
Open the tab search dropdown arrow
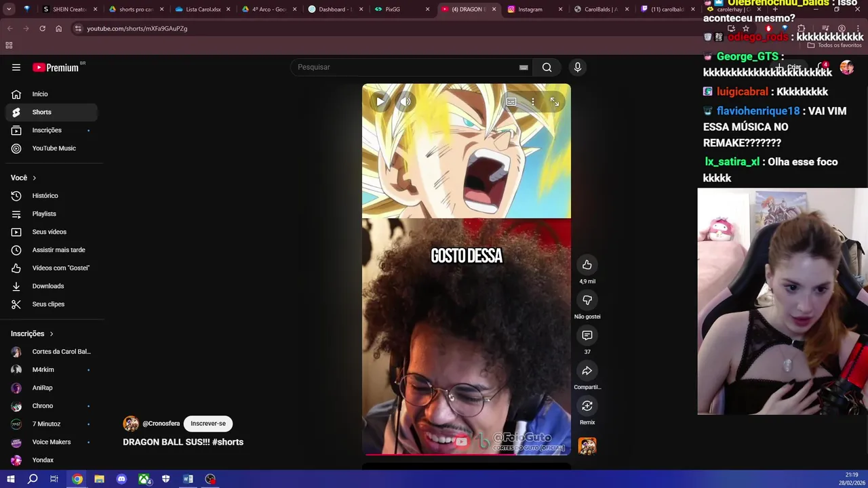(9, 9)
